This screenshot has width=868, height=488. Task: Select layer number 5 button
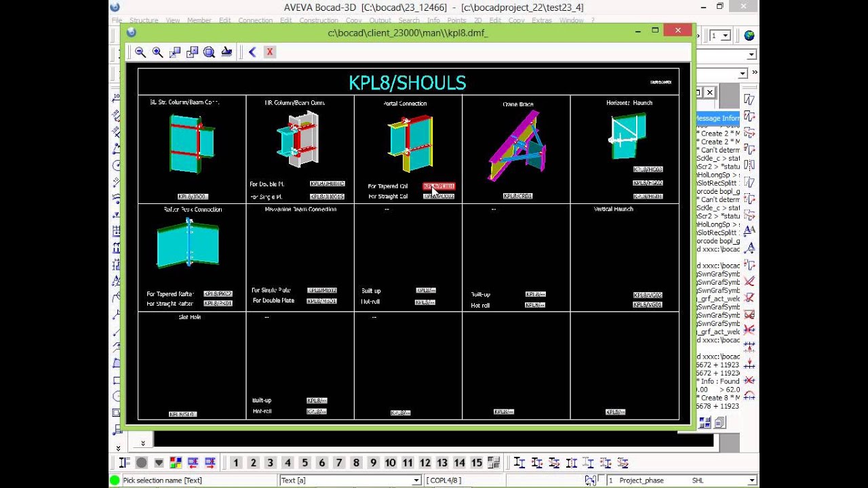304,463
